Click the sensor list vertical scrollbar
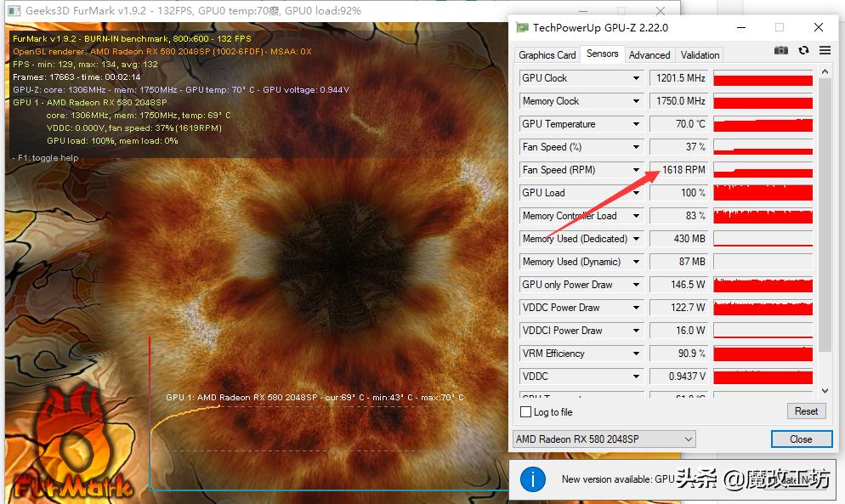Screen dimensions: 845x504 pyautogui.click(x=824, y=212)
